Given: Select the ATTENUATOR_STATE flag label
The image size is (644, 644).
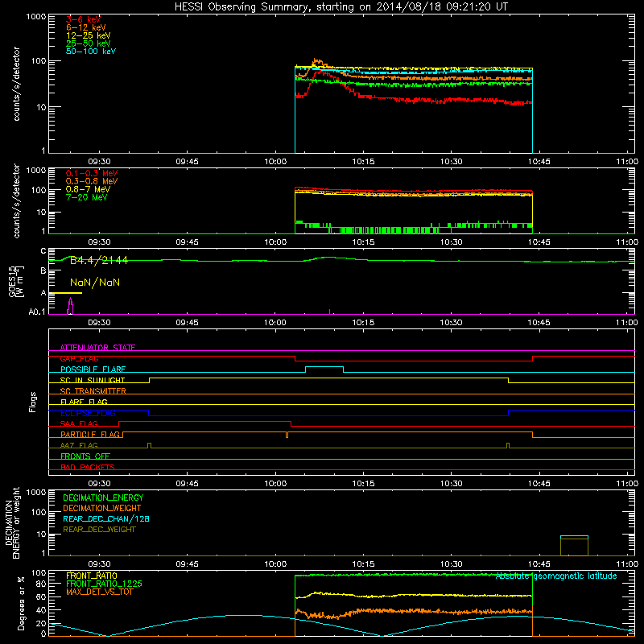Looking at the screenshot, I should pyautogui.click(x=97, y=348).
